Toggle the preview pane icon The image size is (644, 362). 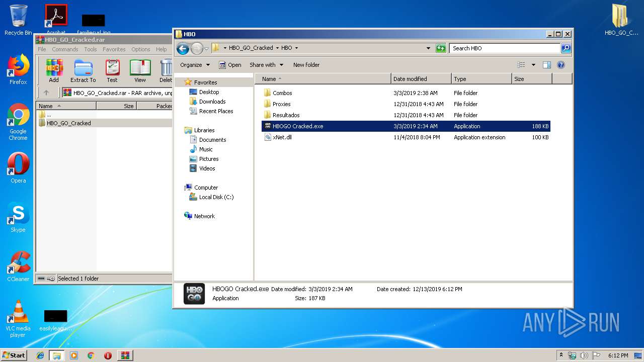[x=547, y=65]
